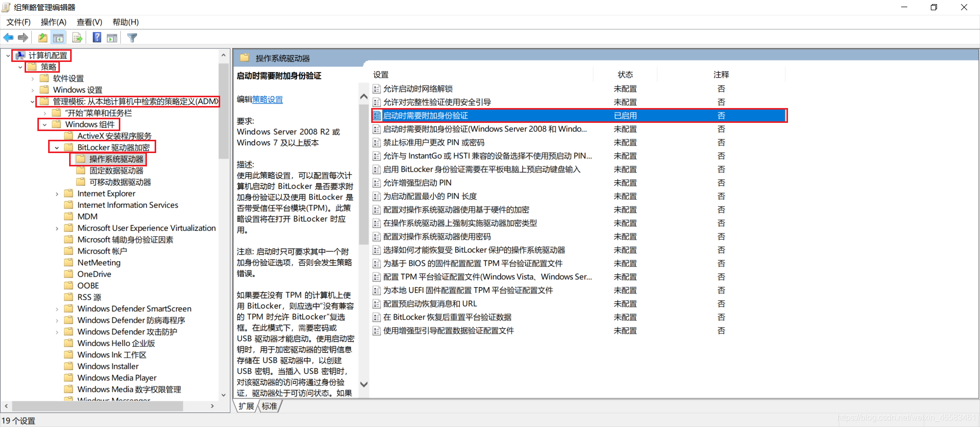
Task: Click the folder icon beside MDM
Action: pos(69,217)
